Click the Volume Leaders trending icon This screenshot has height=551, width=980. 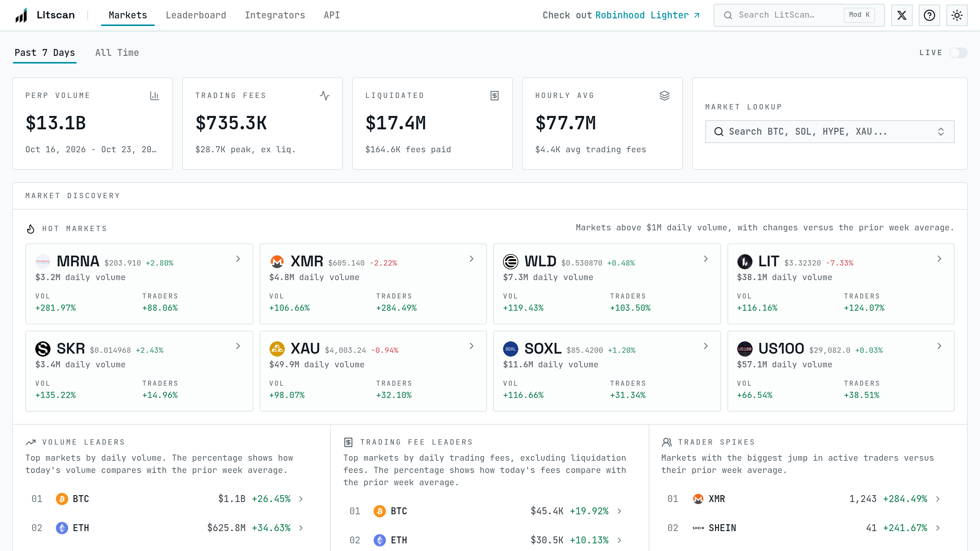pyautogui.click(x=31, y=442)
